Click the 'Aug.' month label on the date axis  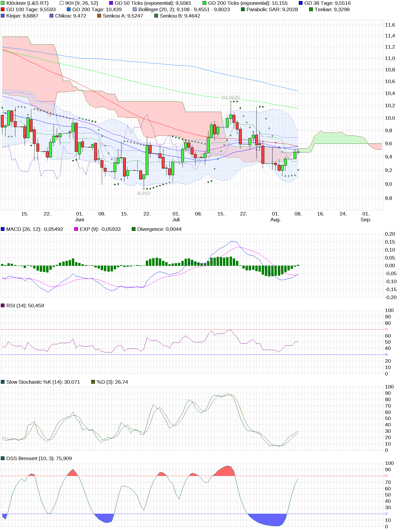[x=275, y=220]
